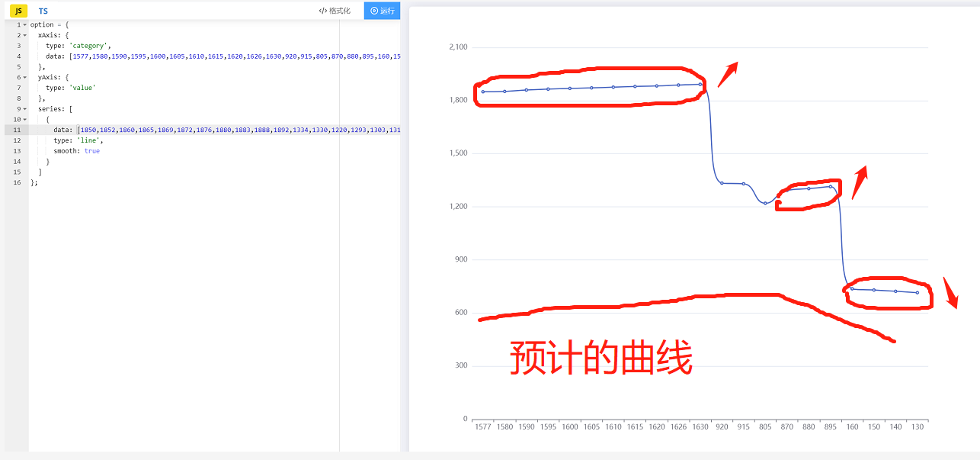980x460 pixels.
Task: Collapse the series array fold arrow on line 9
Action: [24, 108]
